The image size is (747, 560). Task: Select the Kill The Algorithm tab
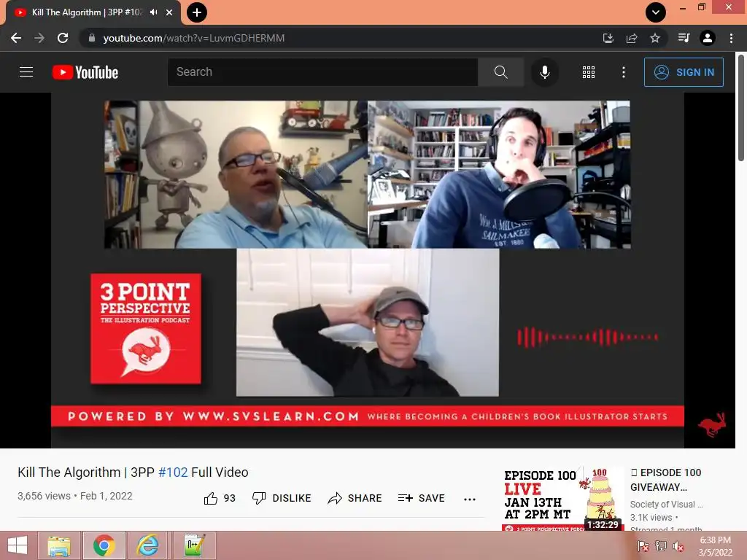(x=86, y=12)
